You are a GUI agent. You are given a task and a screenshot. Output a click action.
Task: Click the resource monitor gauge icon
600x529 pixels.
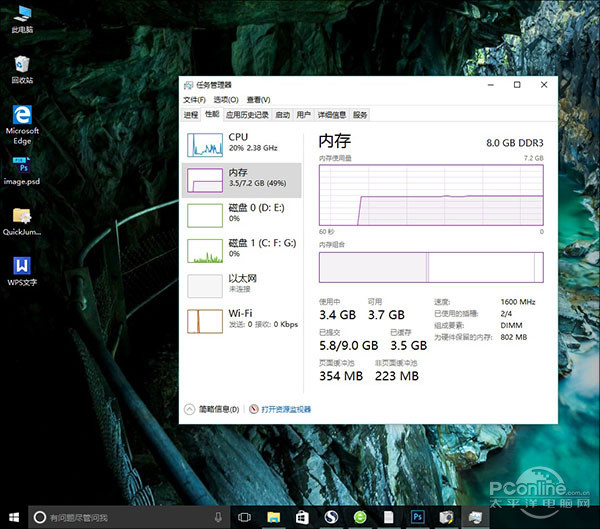click(x=253, y=409)
